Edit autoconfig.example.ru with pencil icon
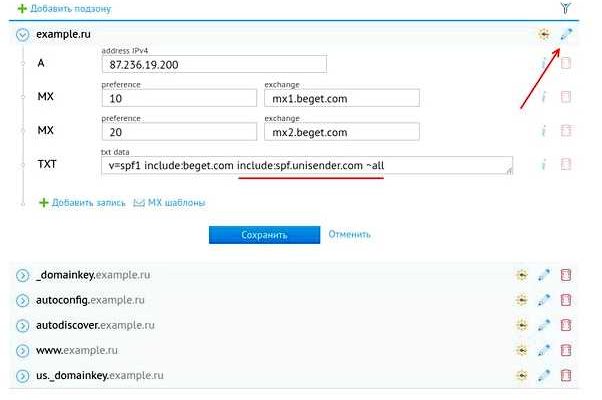Image resolution: width=602 pixels, height=400 pixels. [544, 300]
